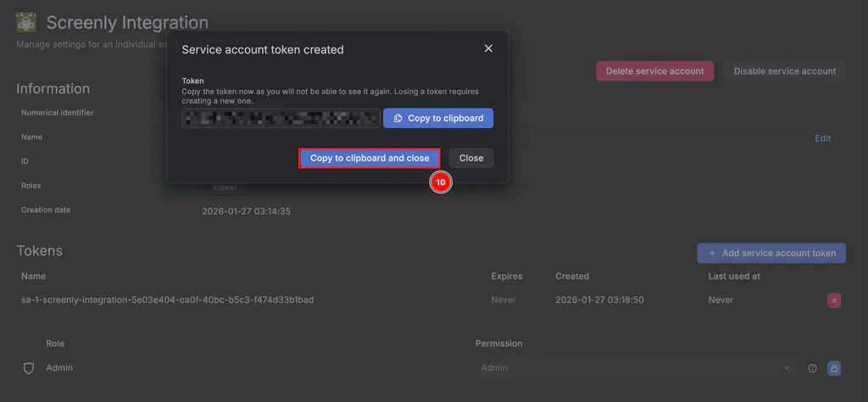Click the info icon in the Admin row
Screen dimensions: 868x402
[812, 368]
